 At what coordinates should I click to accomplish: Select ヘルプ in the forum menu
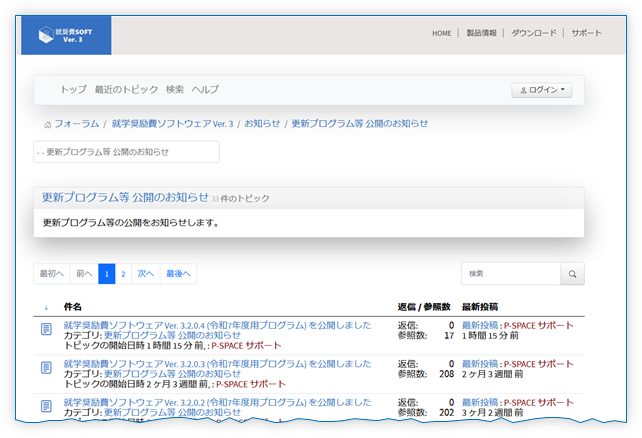tap(205, 89)
